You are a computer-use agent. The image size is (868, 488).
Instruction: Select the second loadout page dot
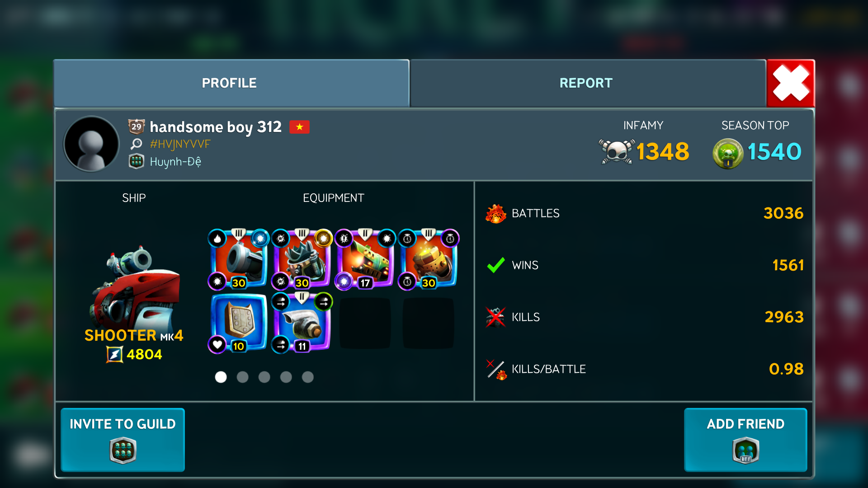(x=242, y=377)
